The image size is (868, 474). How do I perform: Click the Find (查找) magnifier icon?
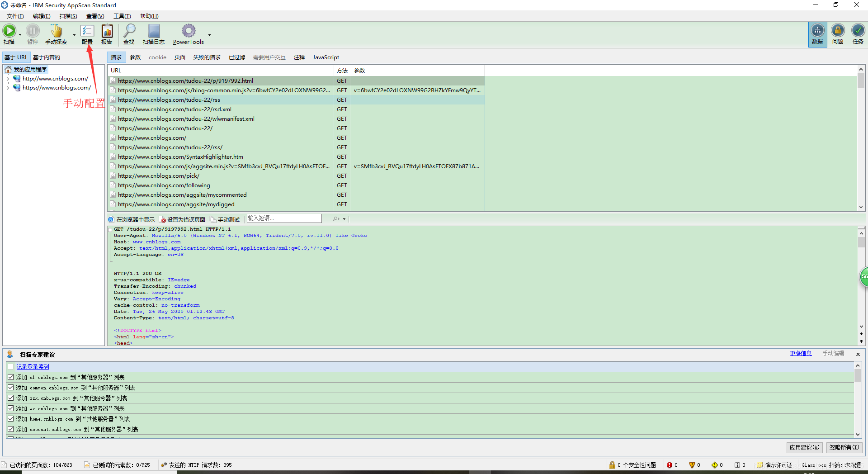(129, 31)
